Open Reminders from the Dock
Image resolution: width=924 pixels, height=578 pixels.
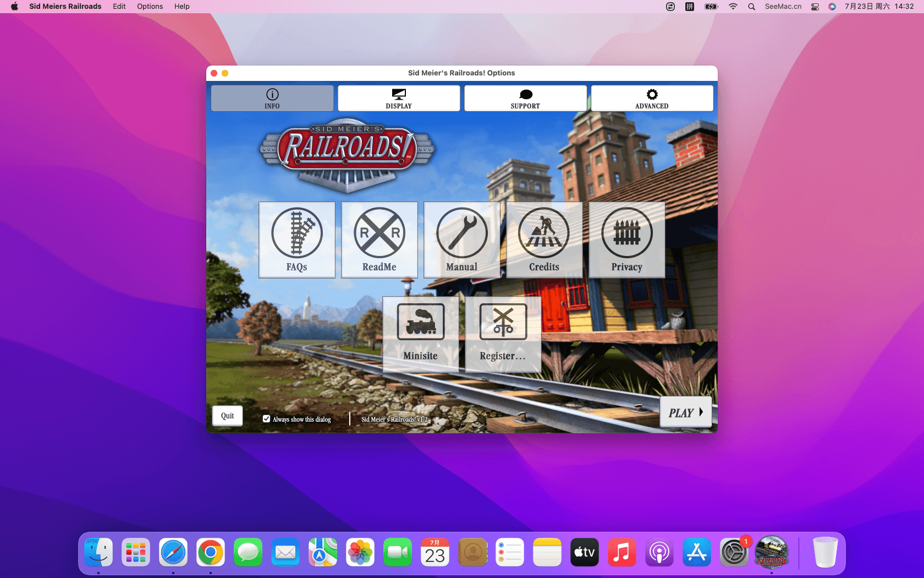[510, 552]
